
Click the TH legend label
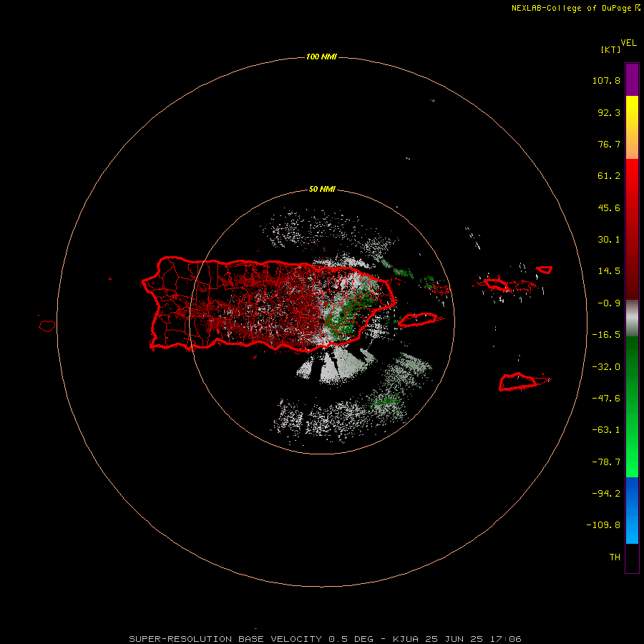615,557
